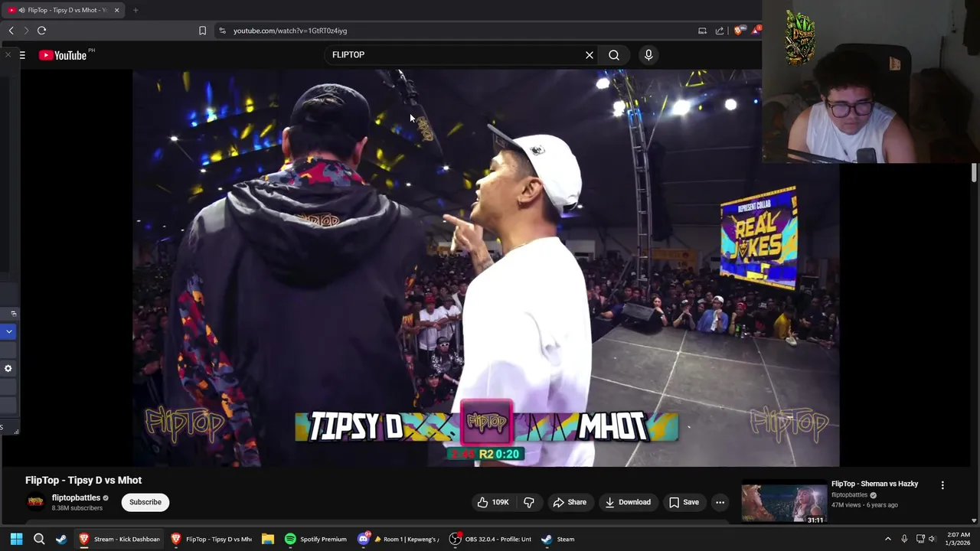Open Discord Room 1 taskbar window
This screenshot has width=980, height=551.
pyautogui.click(x=399, y=539)
